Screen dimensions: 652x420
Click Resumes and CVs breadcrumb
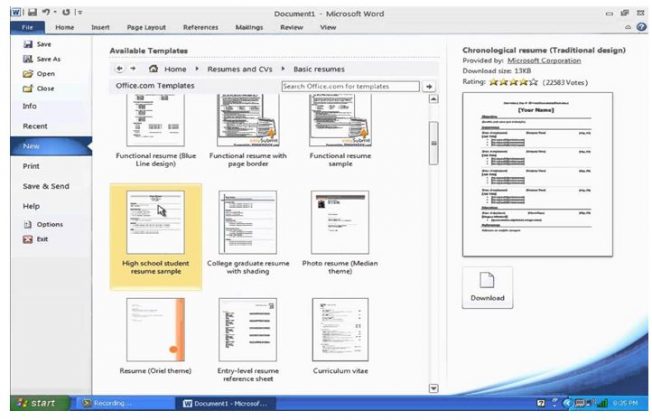[240, 69]
